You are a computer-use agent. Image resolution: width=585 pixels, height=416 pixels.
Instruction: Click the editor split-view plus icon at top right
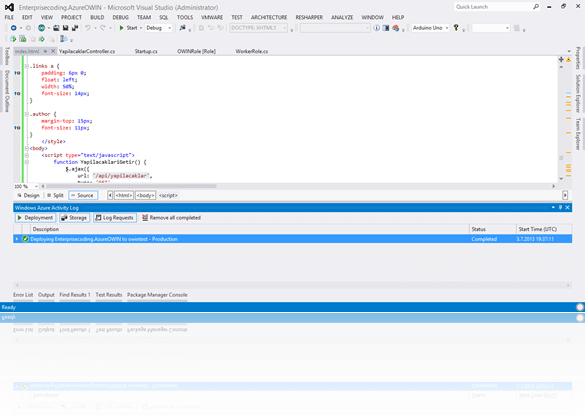tap(561, 59)
